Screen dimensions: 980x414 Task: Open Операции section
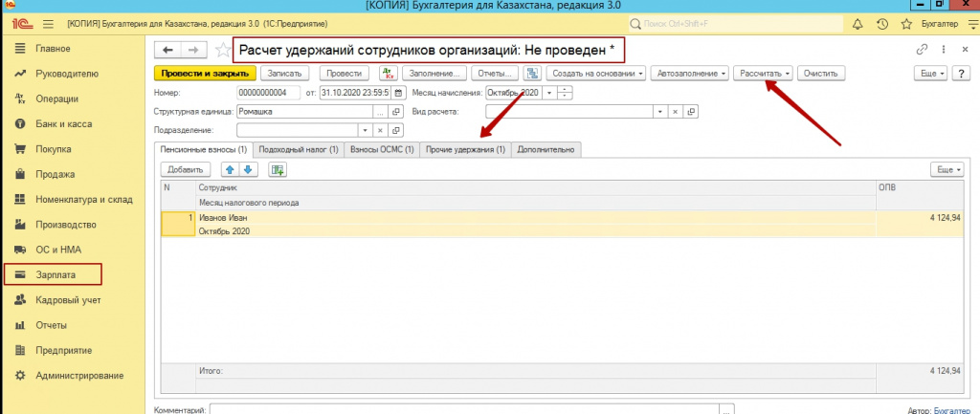[x=56, y=98]
